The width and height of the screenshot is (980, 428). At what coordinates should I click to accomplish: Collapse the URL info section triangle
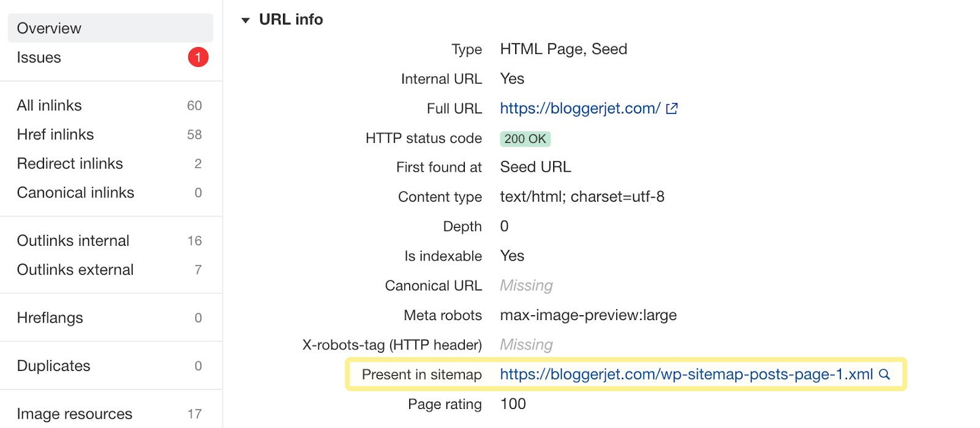click(246, 19)
